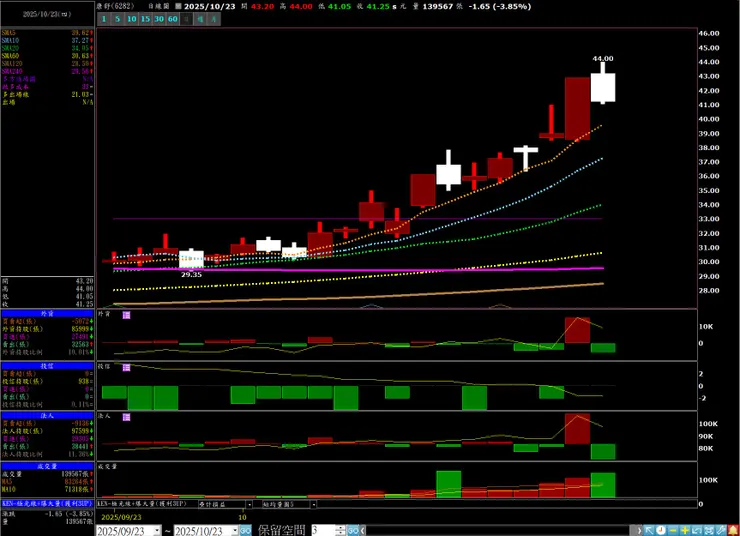
Task: Click the SMA10 legend entry
Action: (47, 41)
